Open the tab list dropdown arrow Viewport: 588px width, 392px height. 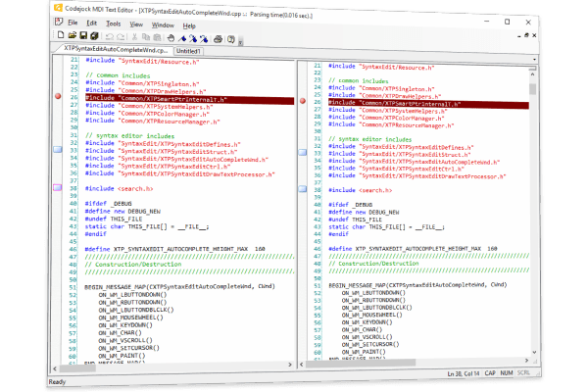click(534, 59)
